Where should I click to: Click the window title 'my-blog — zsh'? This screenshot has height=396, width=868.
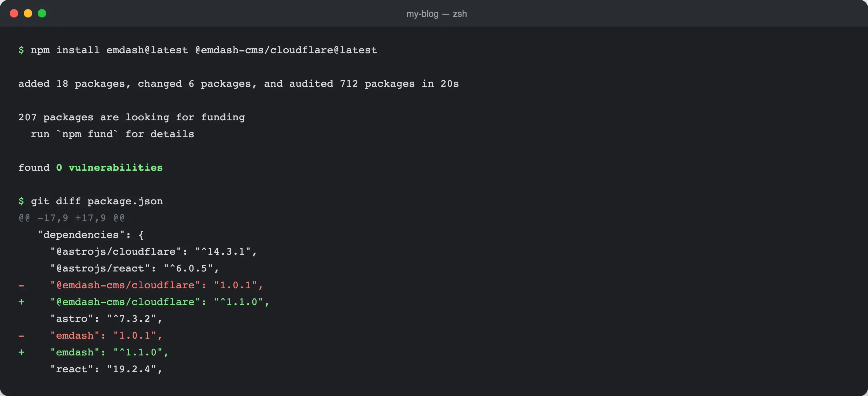click(436, 14)
